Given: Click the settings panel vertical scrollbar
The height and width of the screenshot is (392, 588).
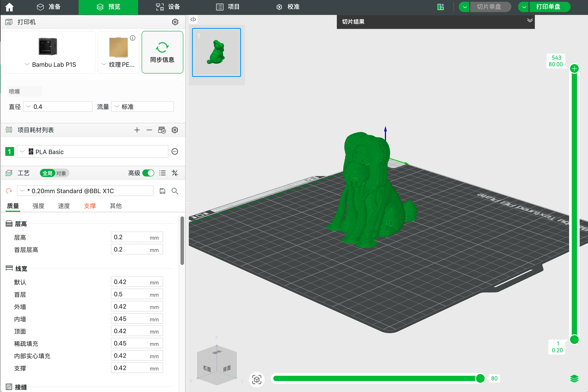Looking at the screenshot, I should [x=182, y=241].
